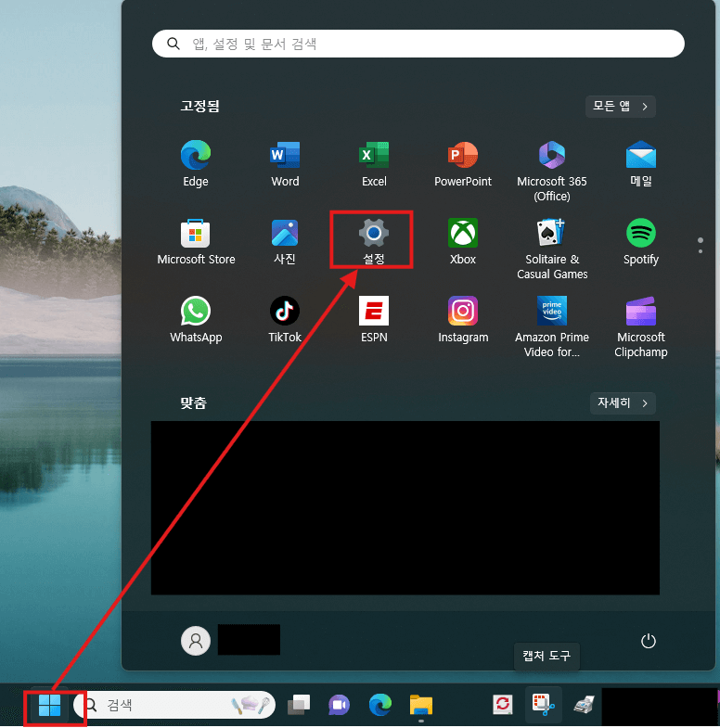
Task: Open the Edge app in pinned apps
Action: [196, 163]
